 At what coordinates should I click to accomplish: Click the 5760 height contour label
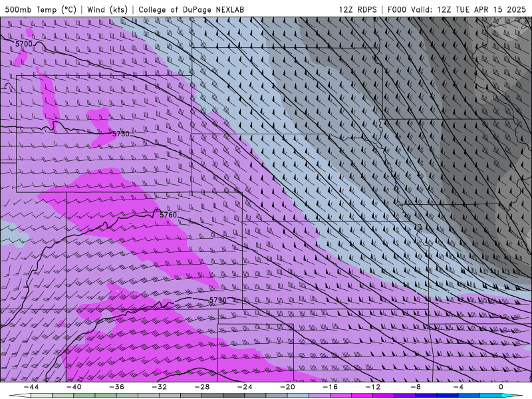pyautogui.click(x=168, y=215)
